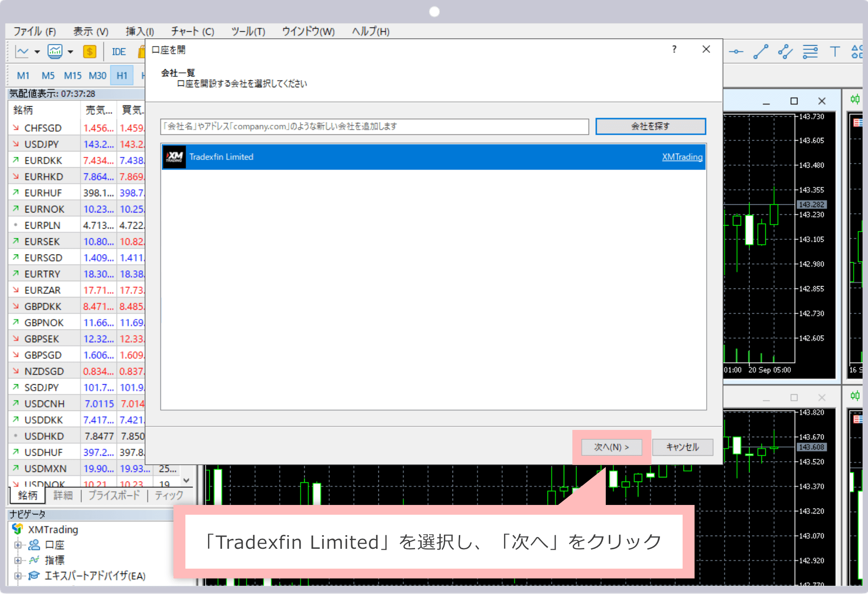Viewport: 868px width, 594px height.
Task: Click the キャンセル button
Action: 683,447
